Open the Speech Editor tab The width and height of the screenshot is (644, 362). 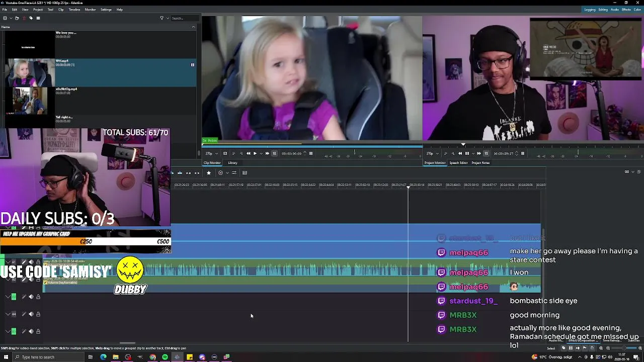click(x=458, y=163)
